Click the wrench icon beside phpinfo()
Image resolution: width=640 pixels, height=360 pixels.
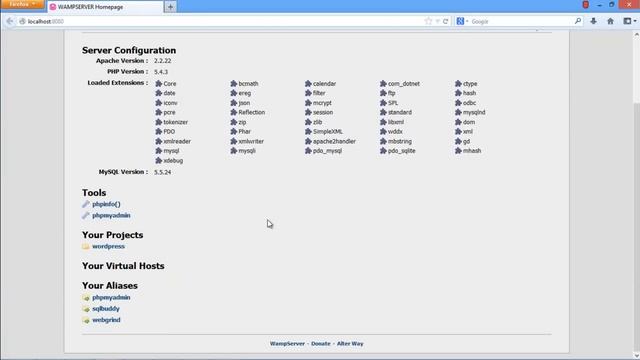(86, 204)
